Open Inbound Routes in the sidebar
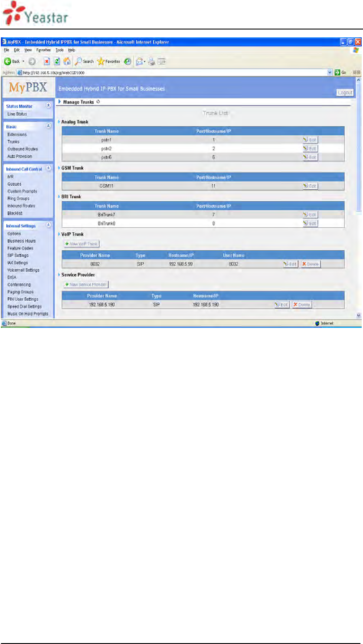The width and height of the screenshot is (363, 644). 21,206
